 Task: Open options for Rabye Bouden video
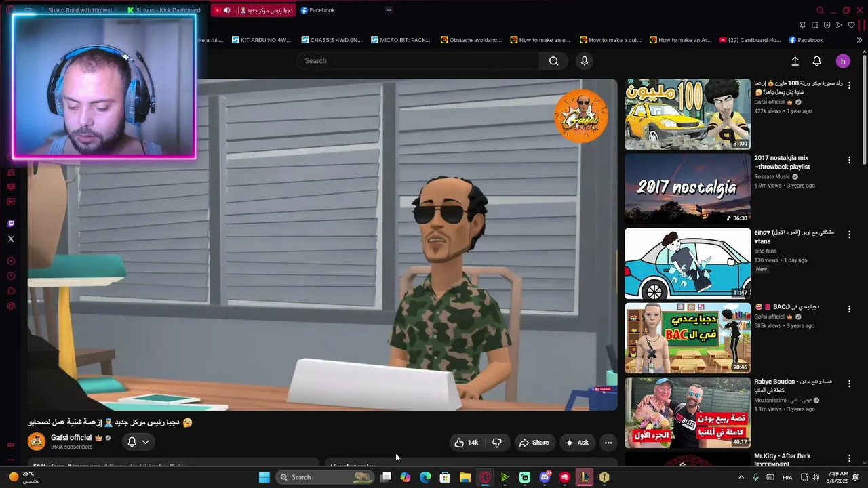point(849,384)
